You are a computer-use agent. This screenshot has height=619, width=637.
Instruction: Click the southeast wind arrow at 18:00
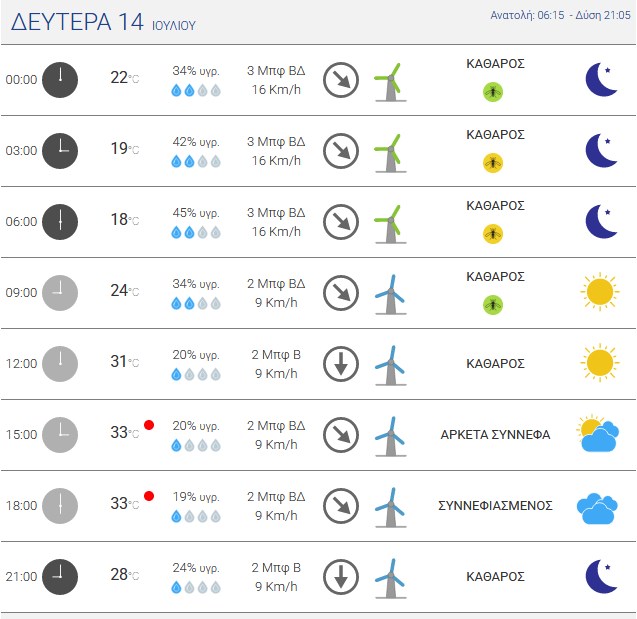[x=341, y=506]
